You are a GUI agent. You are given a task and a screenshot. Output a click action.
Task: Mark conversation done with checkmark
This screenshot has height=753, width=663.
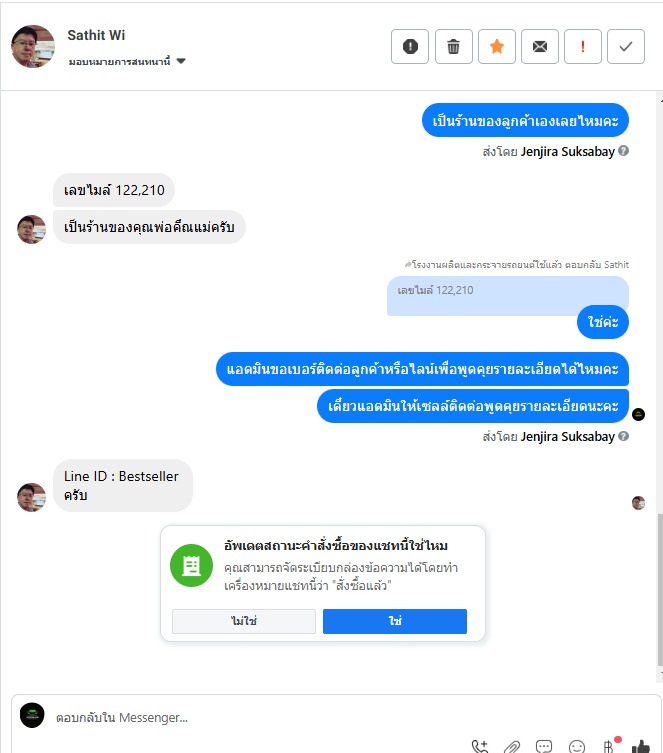click(x=626, y=47)
